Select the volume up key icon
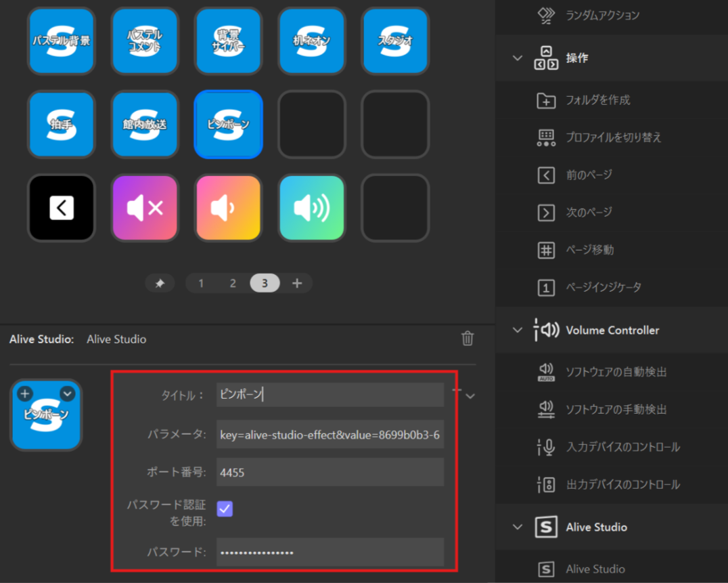This screenshot has height=583, width=728. coord(311,208)
